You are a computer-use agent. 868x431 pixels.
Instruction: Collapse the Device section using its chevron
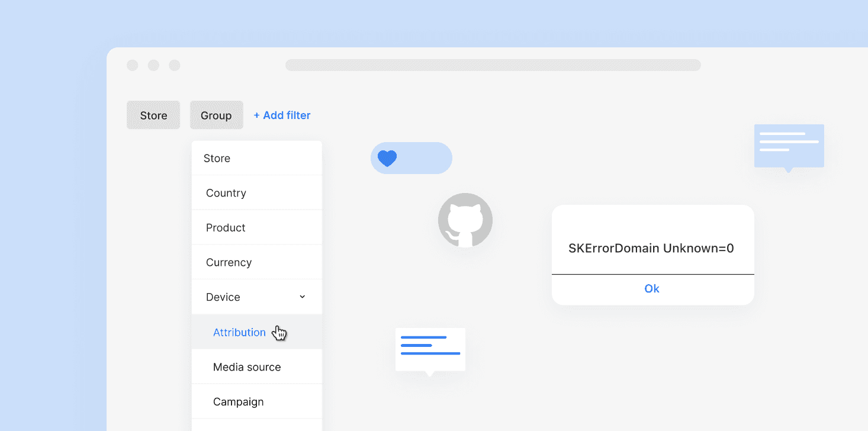click(x=302, y=297)
